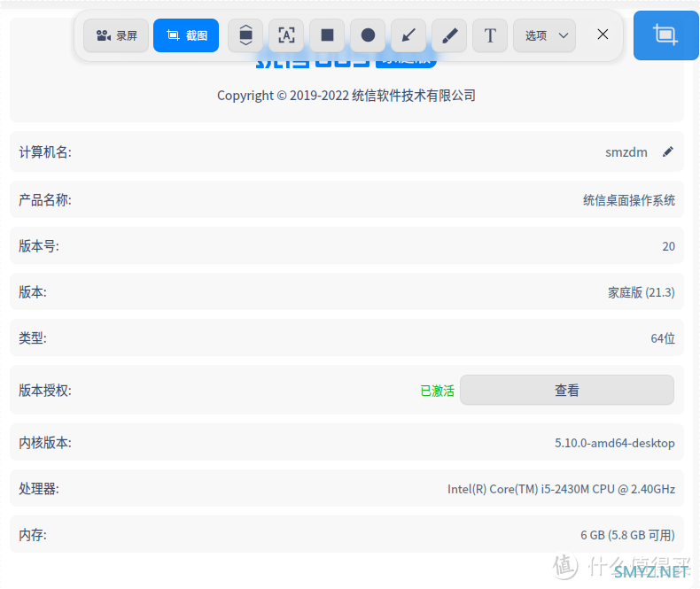Click the version number 20

pos(668,246)
